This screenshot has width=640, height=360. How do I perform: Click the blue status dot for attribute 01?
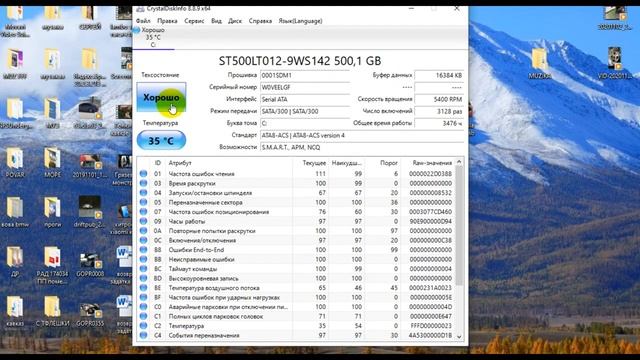143,174
